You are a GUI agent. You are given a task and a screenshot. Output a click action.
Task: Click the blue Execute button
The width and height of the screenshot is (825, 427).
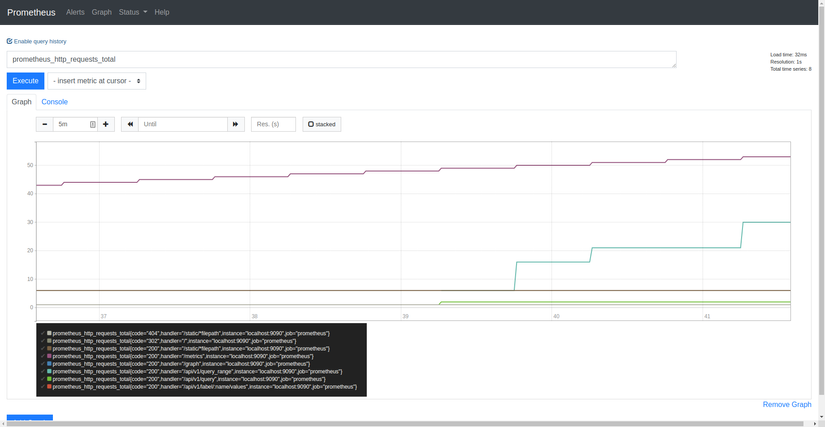tap(25, 81)
